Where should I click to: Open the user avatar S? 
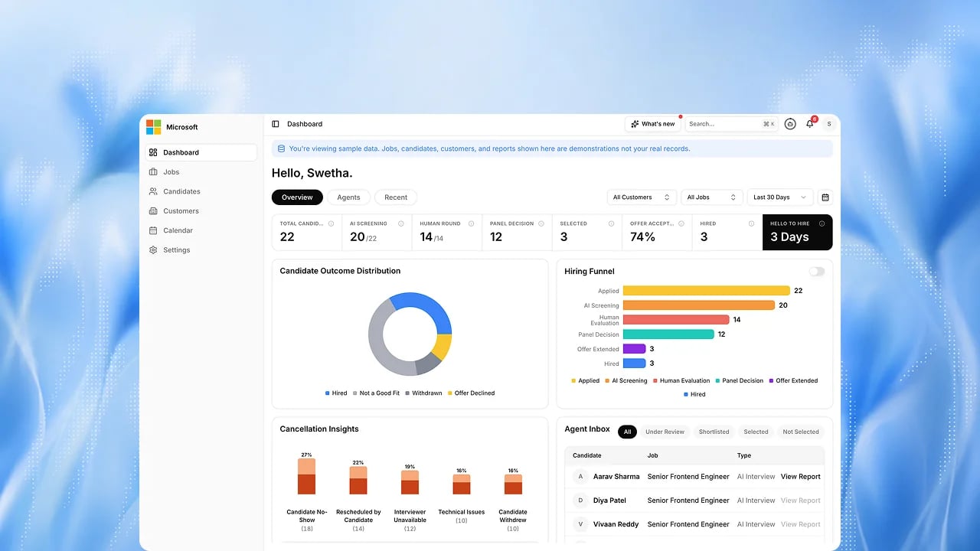click(x=828, y=124)
